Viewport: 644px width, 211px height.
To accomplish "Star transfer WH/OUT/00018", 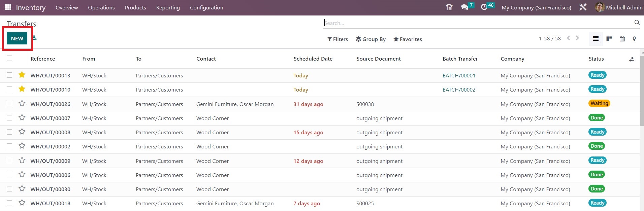I will pyautogui.click(x=22, y=203).
